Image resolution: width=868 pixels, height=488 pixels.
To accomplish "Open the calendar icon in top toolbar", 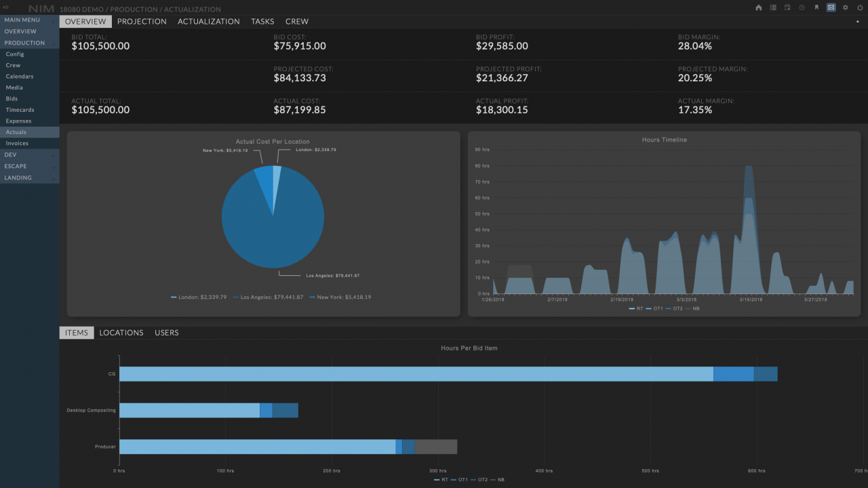I will click(x=787, y=8).
